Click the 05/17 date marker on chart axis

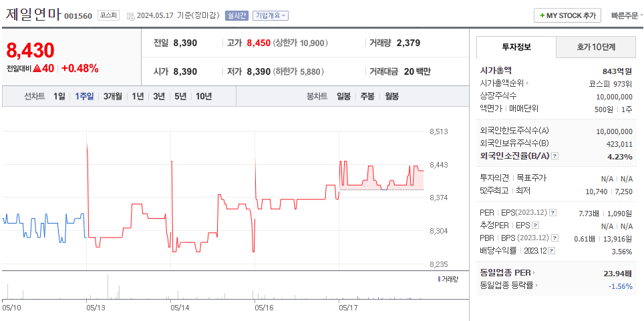(349, 307)
